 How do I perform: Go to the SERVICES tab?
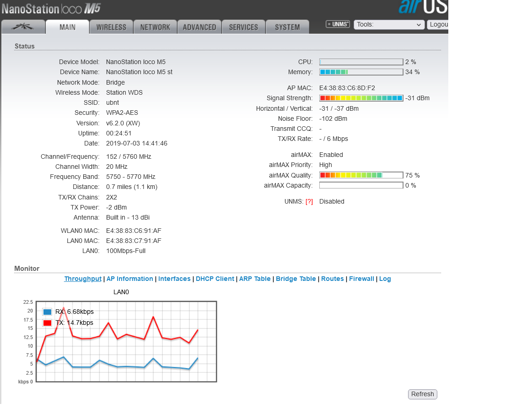243,27
